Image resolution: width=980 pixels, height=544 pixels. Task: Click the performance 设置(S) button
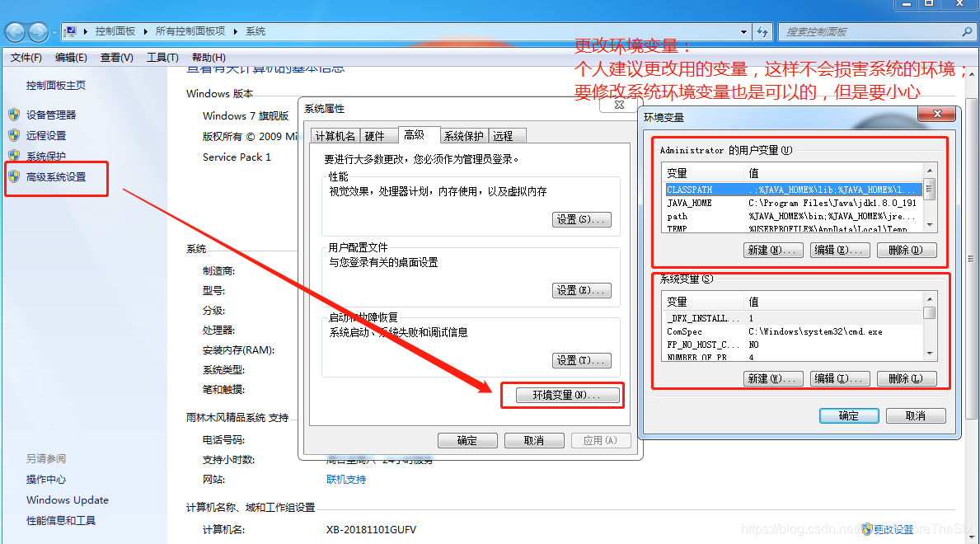581,219
